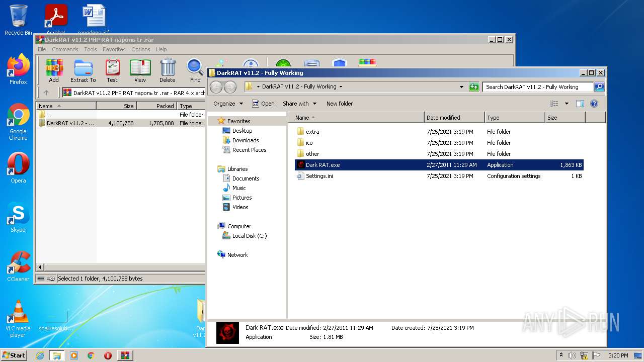The width and height of the screenshot is (644, 362).
Task: Open the Options menu in WinRAR
Action: [141, 49]
